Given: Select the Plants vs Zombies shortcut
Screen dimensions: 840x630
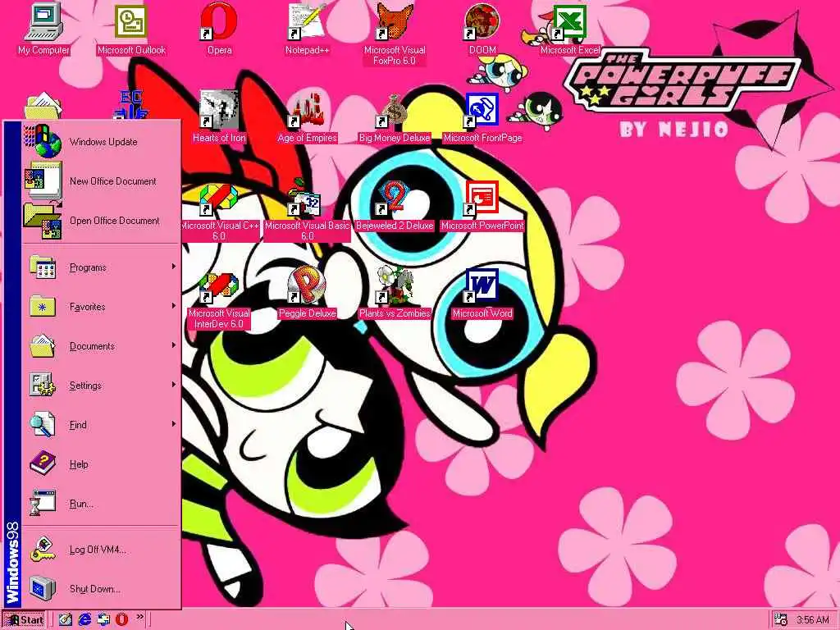Looking at the screenshot, I should [395, 294].
